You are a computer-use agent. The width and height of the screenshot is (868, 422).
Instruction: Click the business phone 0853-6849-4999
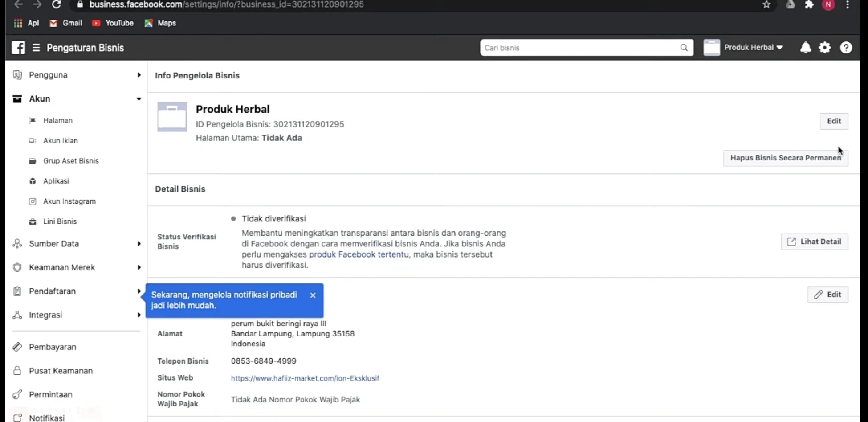[264, 361]
